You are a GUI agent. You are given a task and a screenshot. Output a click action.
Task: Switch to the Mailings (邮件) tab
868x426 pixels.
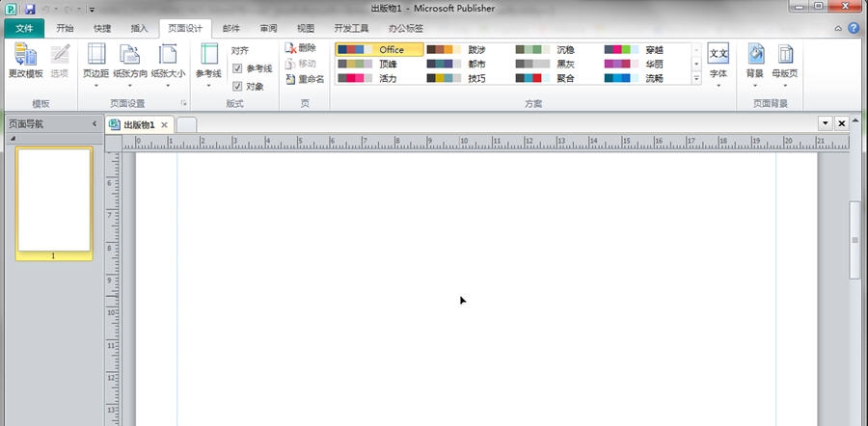(231, 29)
